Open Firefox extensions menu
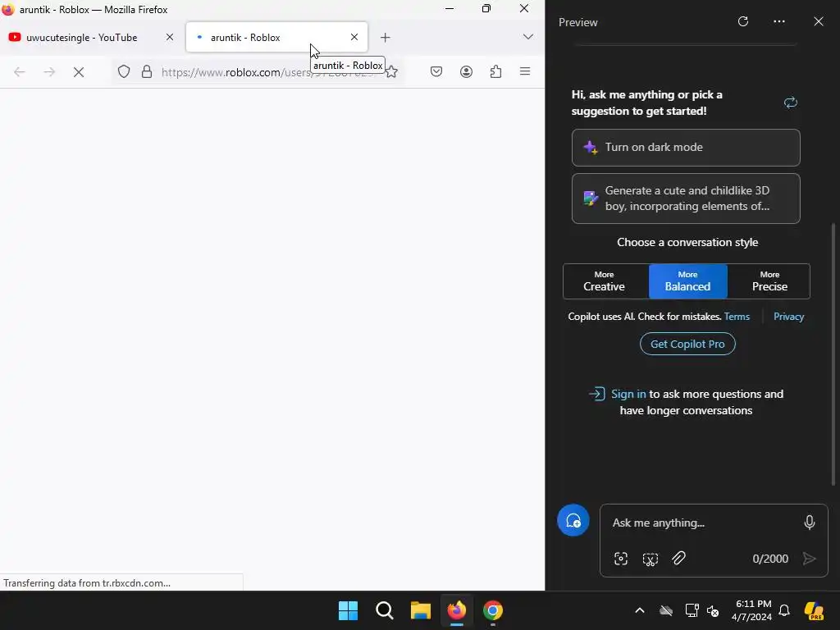840x630 pixels. click(496, 72)
